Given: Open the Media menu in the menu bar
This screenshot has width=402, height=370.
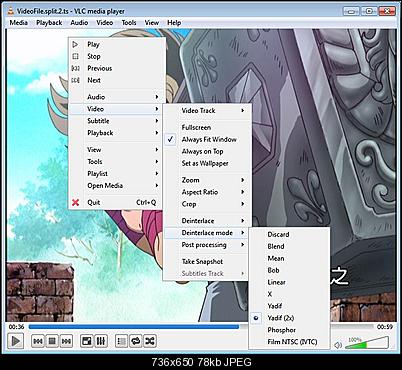Looking at the screenshot, I should point(19,23).
